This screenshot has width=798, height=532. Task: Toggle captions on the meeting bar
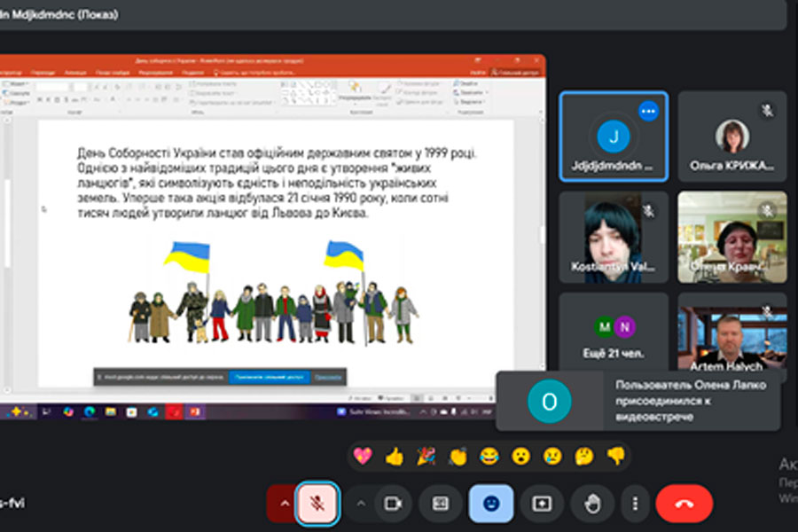click(441, 504)
